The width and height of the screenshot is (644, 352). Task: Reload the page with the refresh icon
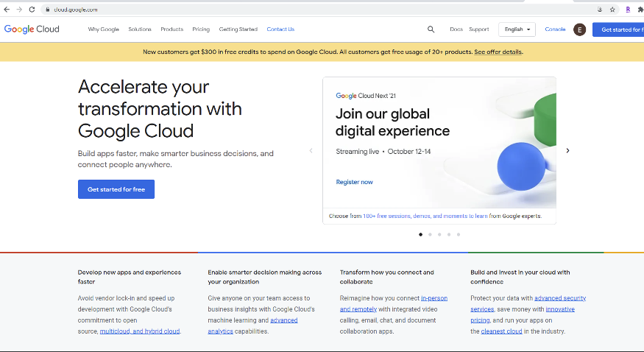pyautogui.click(x=32, y=10)
